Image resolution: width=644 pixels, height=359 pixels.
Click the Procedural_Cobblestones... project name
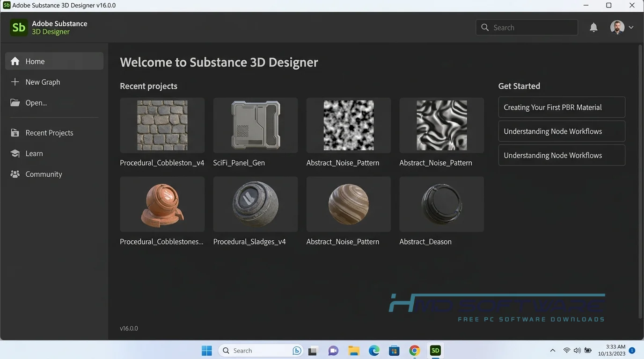pos(161,242)
